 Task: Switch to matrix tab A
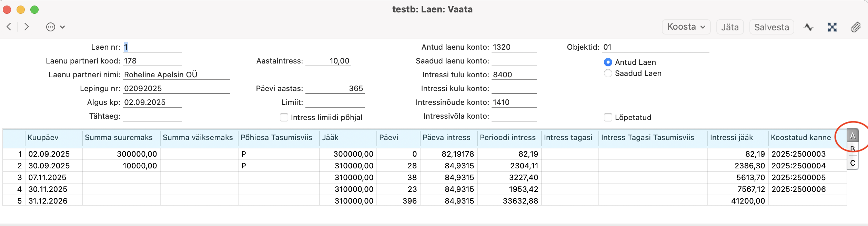click(852, 136)
